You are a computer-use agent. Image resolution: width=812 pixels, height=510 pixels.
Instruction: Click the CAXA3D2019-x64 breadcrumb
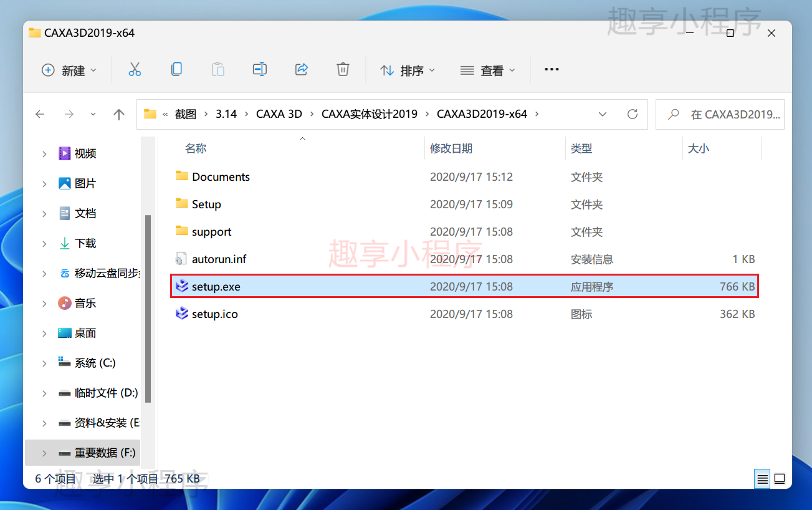482,114
